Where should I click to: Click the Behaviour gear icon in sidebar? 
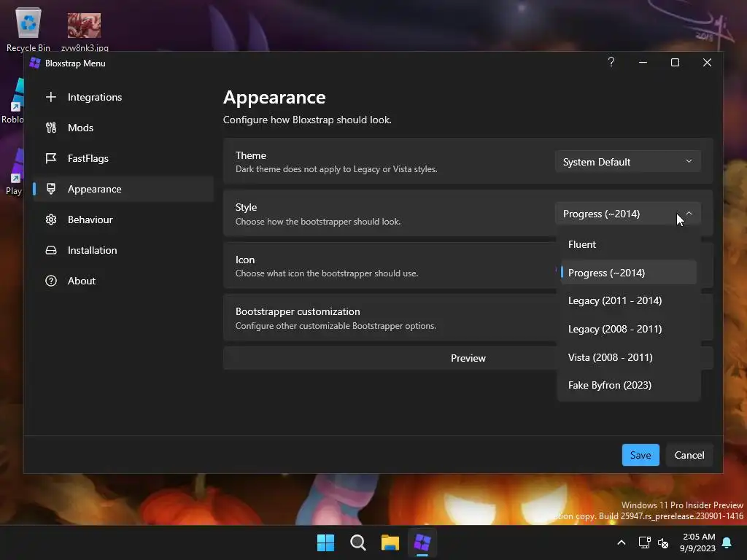coord(51,219)
